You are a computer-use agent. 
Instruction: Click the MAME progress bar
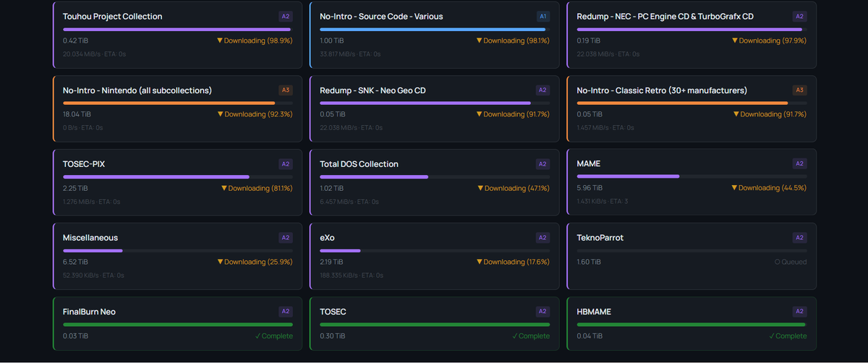(x=692, y=177)
